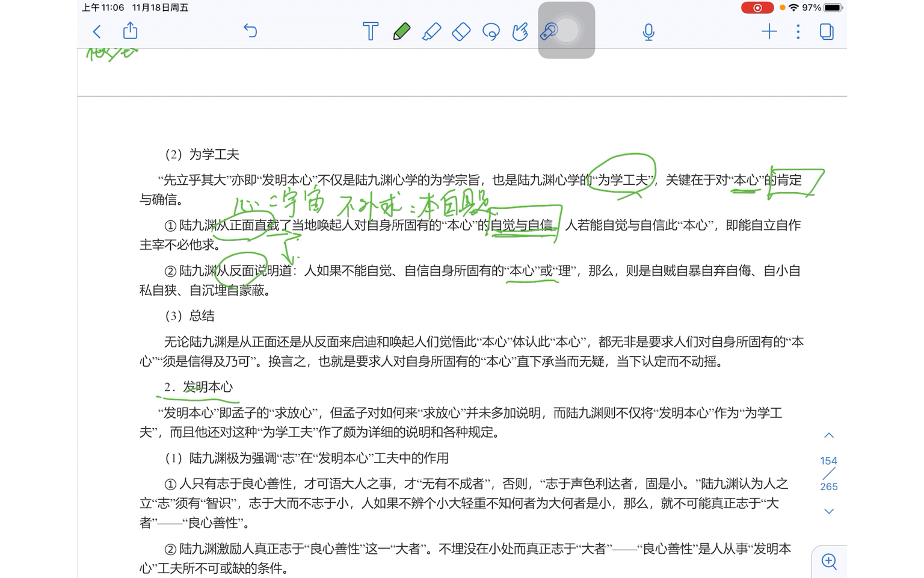This screenshot has width=924, height=578.
Task: Tap the clock showing 上午11:06
Action: [103, 8]
